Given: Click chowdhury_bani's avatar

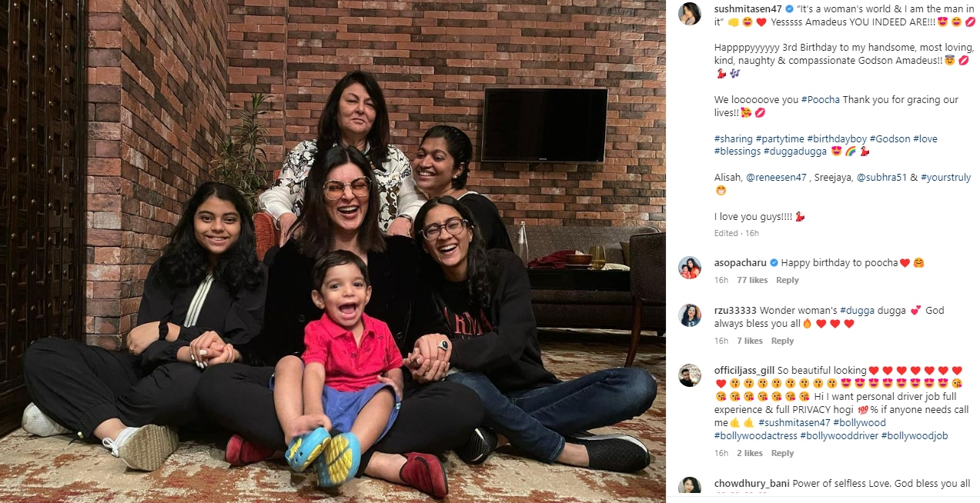Looking at the screenshot, I should click(x=690, y=488).
